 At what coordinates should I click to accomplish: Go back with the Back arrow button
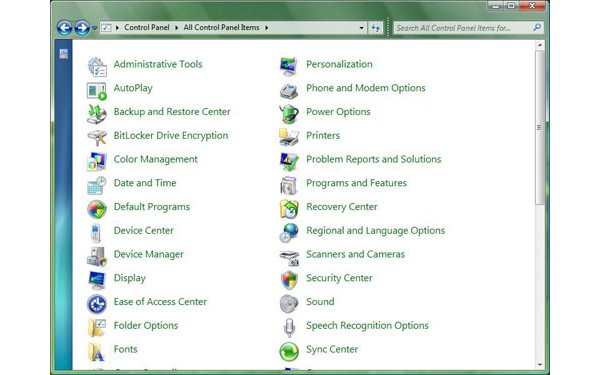point(65,28)
